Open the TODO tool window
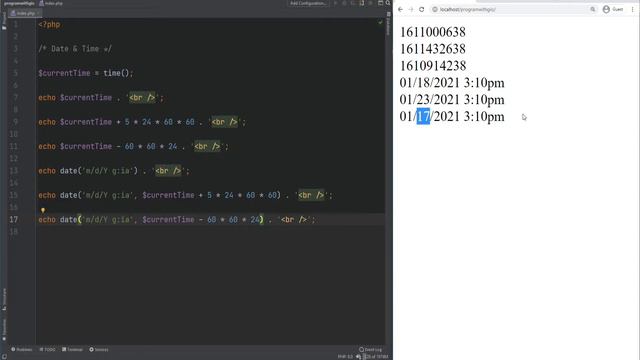Viewport: 640px width, 360px height. pyautogui.click(x=47, y=349)
